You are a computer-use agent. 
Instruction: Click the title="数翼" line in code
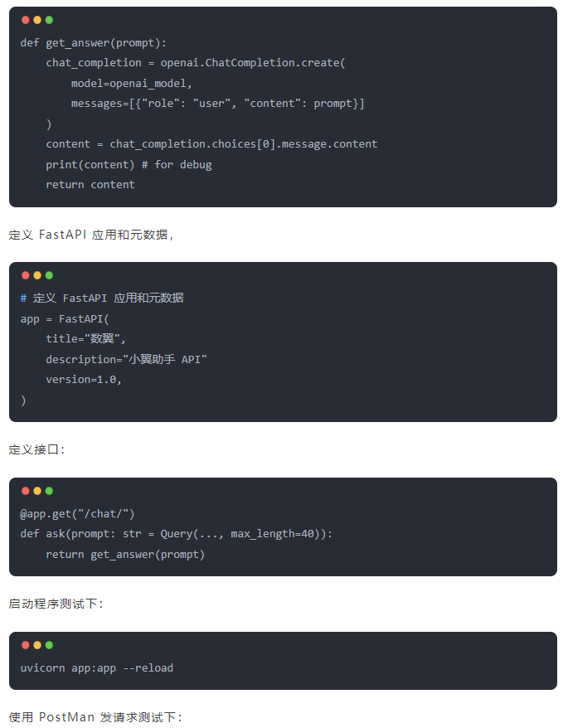tap(85, 339)
